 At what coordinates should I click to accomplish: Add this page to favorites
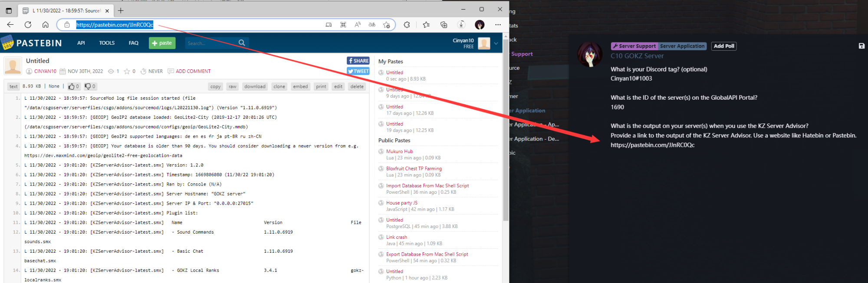tap(386, 25)
